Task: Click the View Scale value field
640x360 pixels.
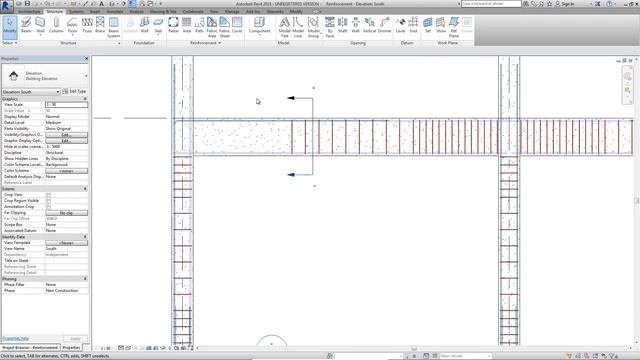Action: tap(67, 104)
